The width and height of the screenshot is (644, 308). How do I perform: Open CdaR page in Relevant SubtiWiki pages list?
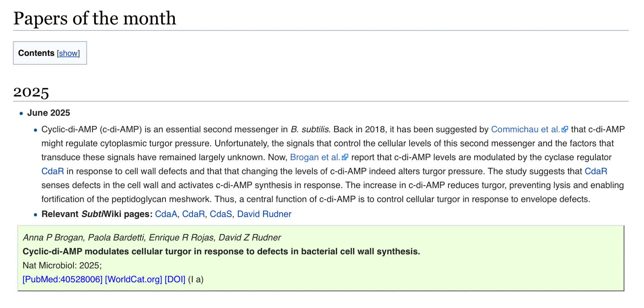(x=193, y=214)
